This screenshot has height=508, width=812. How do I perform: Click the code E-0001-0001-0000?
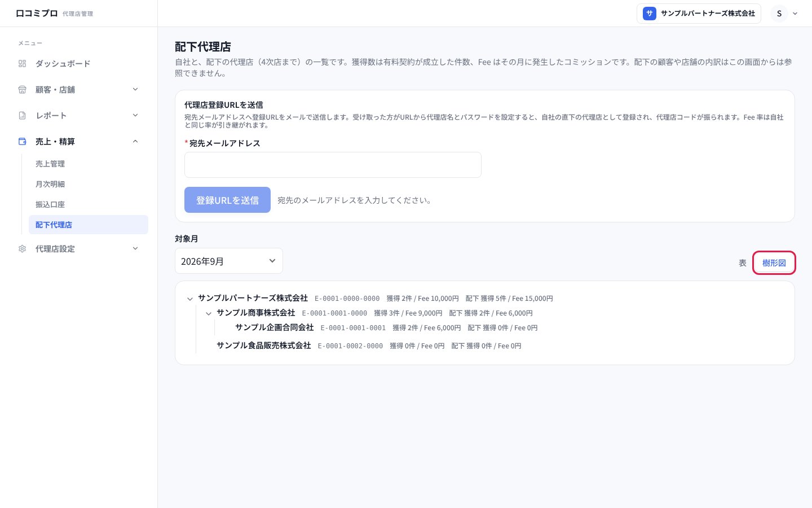pos(334,313)
